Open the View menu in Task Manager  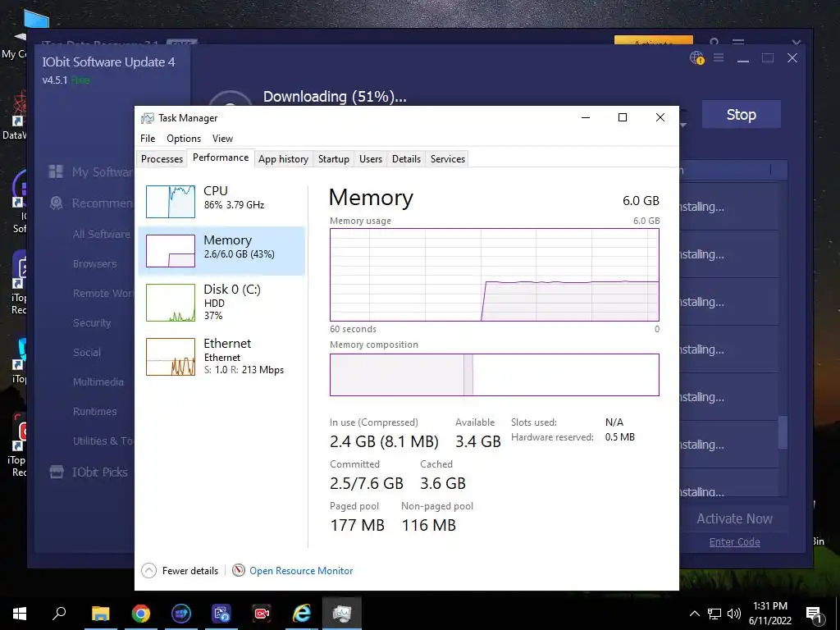tap(222, 138)
